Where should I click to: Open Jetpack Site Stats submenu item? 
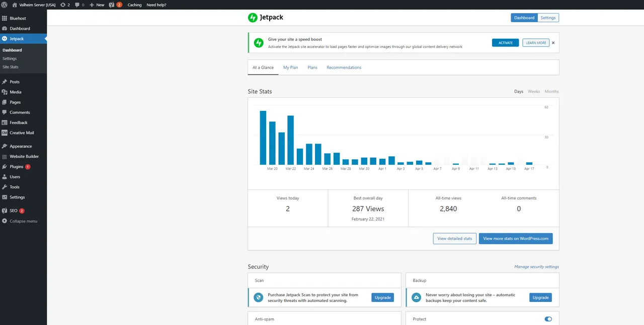pos(11,67)
